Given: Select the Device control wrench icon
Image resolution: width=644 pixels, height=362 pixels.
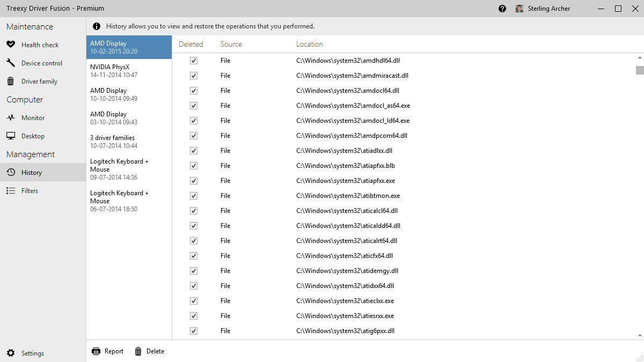Looking at the screenshot, I should click(x=11, y=63).
